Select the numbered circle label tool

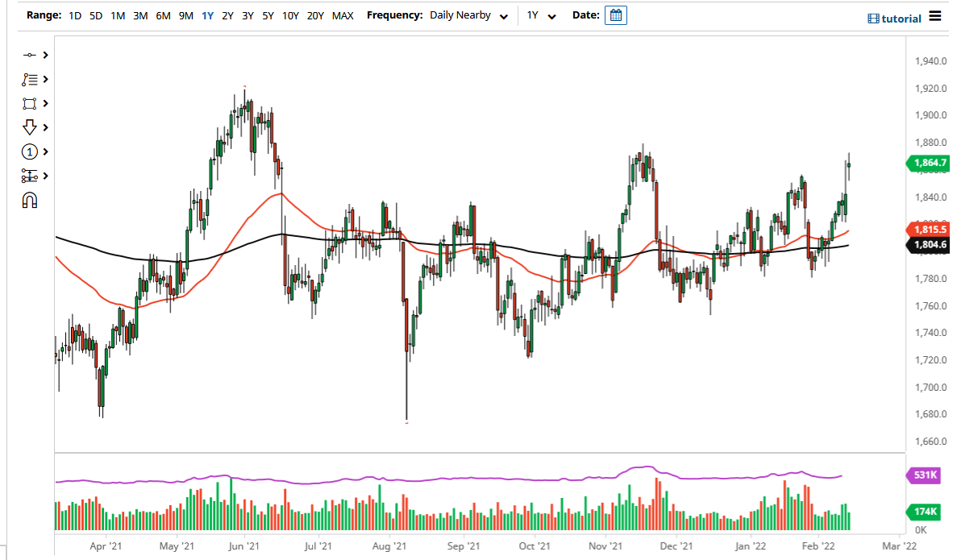29,152
